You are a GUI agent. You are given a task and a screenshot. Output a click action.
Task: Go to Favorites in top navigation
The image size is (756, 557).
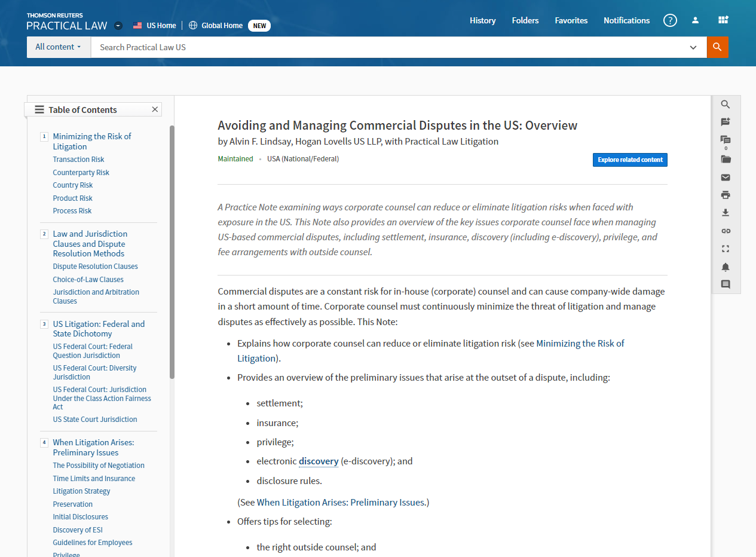click(571, 20)
